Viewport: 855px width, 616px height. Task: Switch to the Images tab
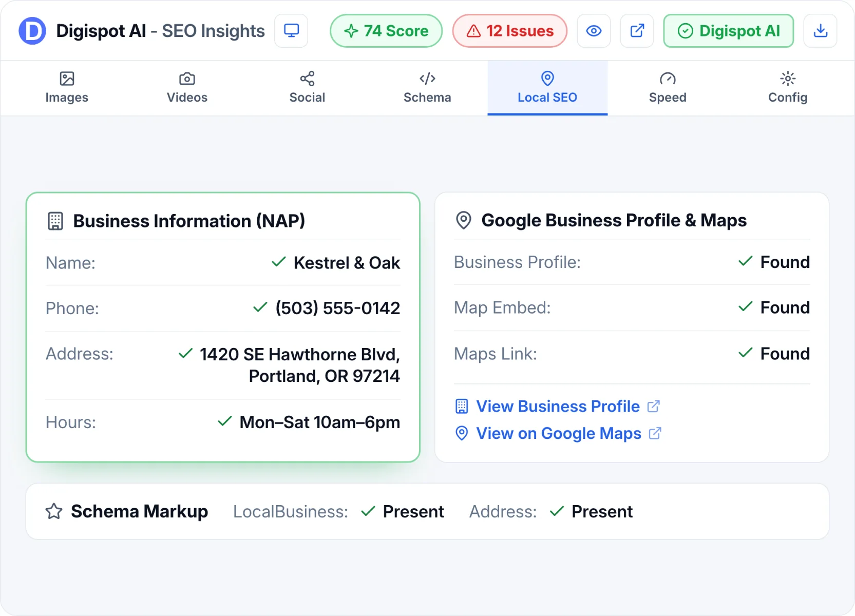pos(67,88)
